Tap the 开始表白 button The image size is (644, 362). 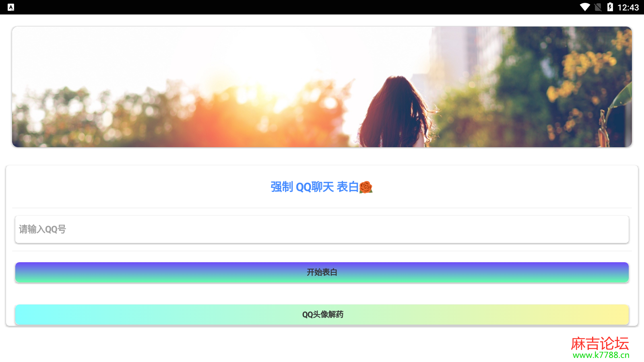coord(322,272)
